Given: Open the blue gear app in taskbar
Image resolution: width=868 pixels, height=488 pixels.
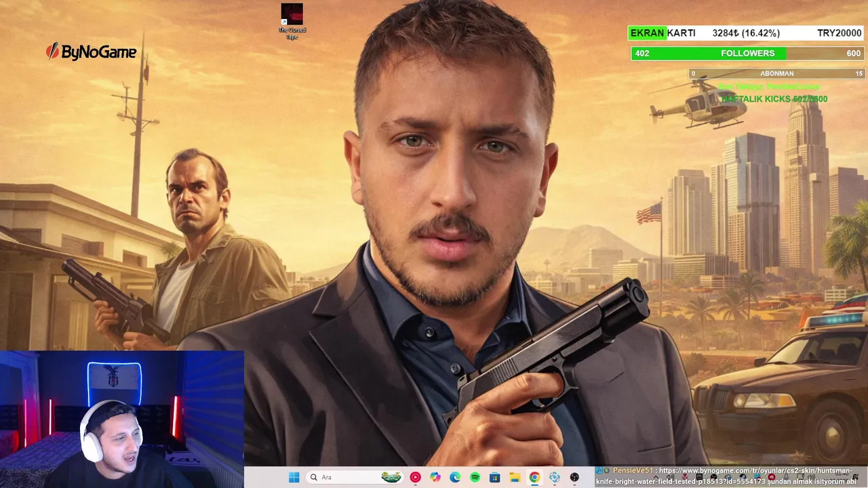Looking at the screenshot, I should pyautogui.click(x=555, y=477).
